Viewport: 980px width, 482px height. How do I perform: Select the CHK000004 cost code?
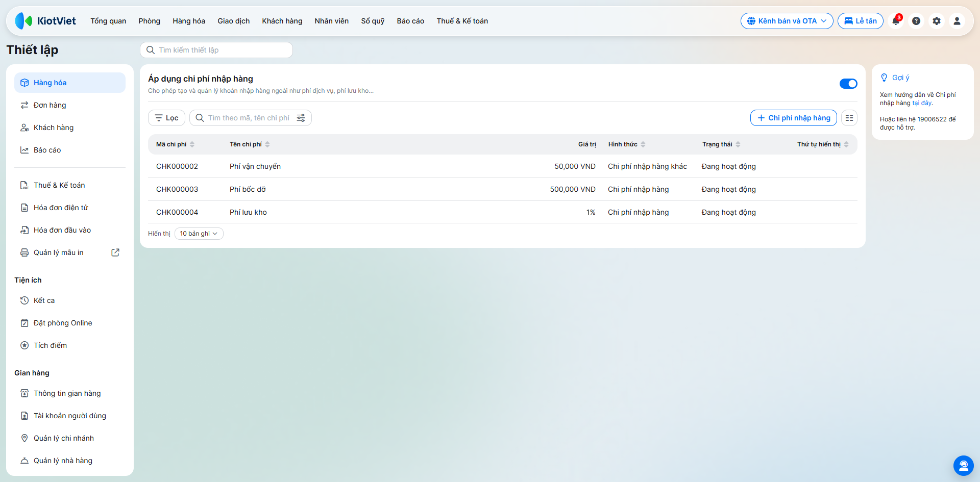click(x=177, y=212)
